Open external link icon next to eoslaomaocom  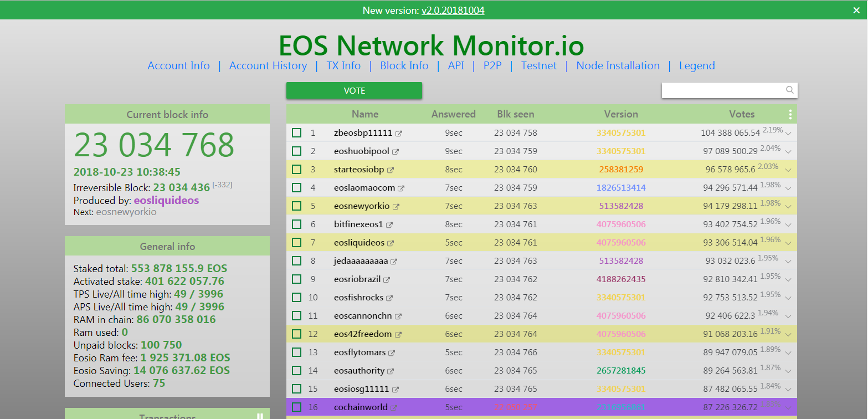click(x=401, y=188)
